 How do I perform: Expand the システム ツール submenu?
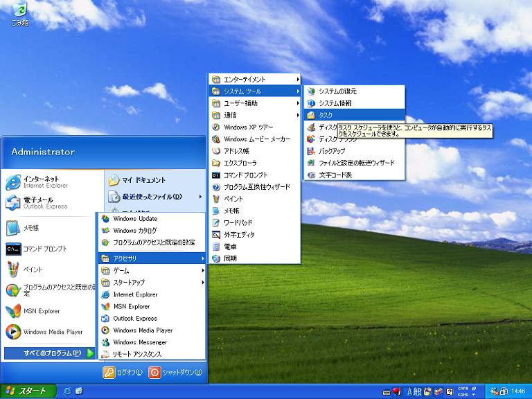[x=255, y=91]
